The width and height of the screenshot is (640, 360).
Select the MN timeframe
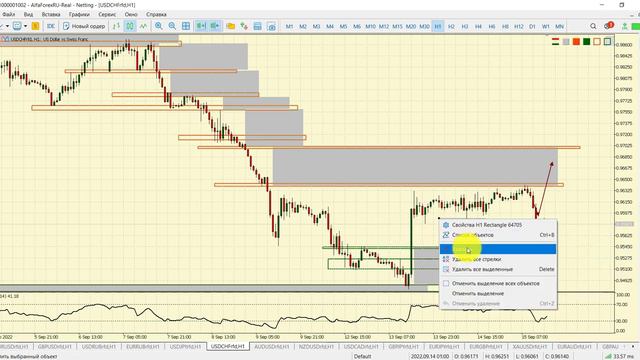tap(560, 26)
